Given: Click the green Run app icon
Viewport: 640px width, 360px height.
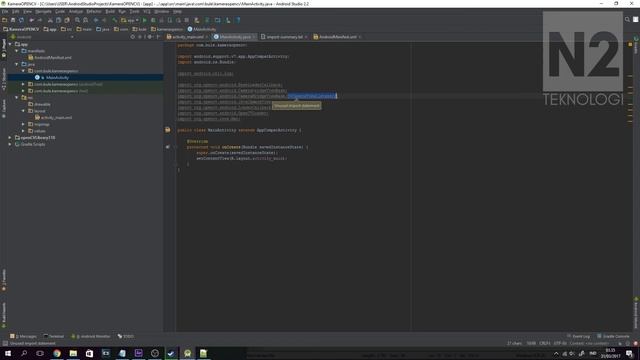Looking at the screenshot, I should 144,20.
